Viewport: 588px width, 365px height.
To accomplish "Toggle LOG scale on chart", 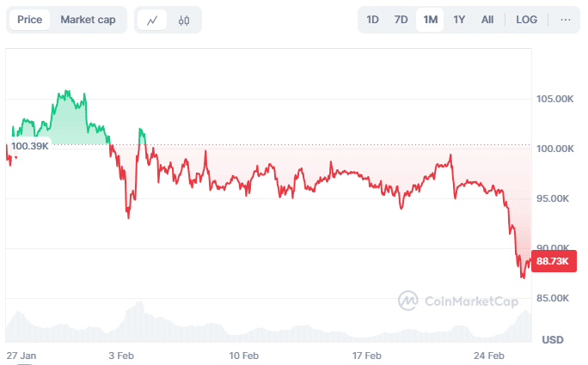I will click(526, 20).
